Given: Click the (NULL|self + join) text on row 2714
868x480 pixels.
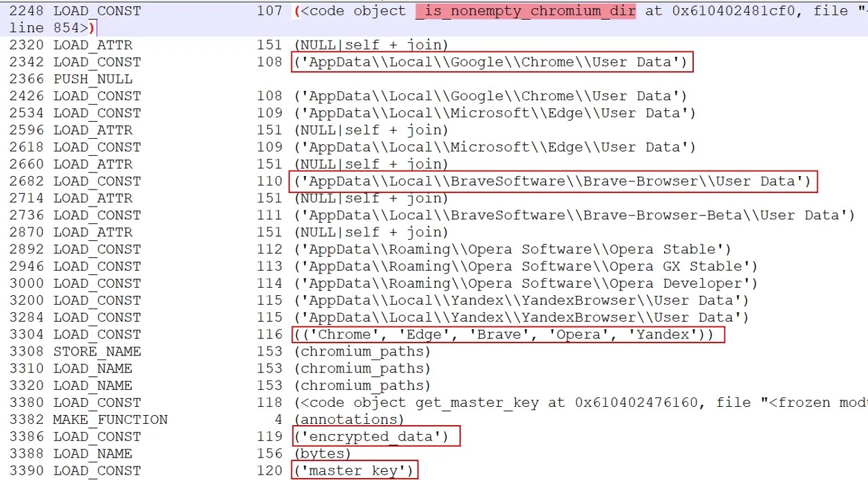Looking at the screenshot, I should 371,198.
